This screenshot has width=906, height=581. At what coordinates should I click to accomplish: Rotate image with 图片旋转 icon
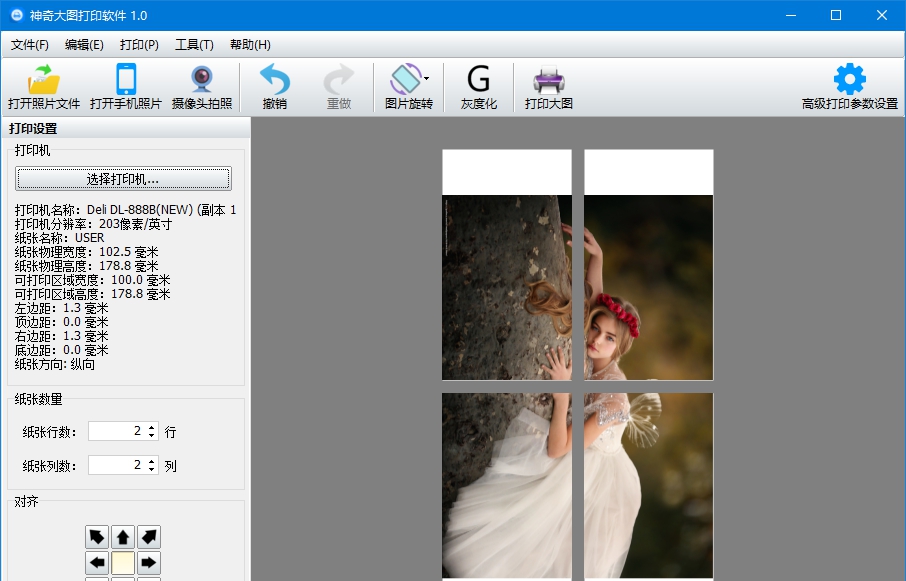[x=405, y=80]
